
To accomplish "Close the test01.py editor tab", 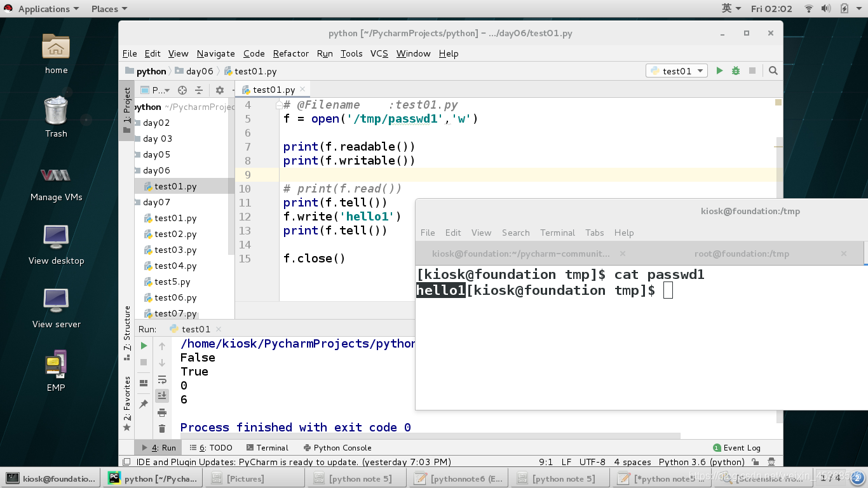I will click(303, 90).
